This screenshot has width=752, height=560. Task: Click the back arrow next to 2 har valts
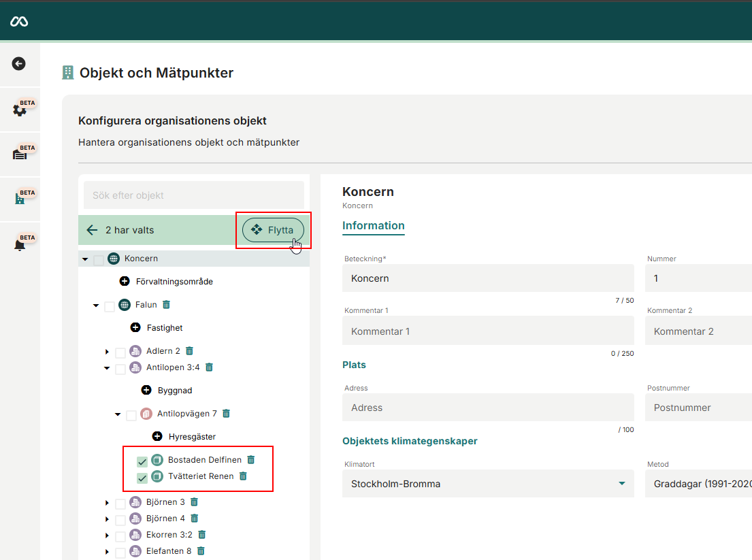coord(92,230)
